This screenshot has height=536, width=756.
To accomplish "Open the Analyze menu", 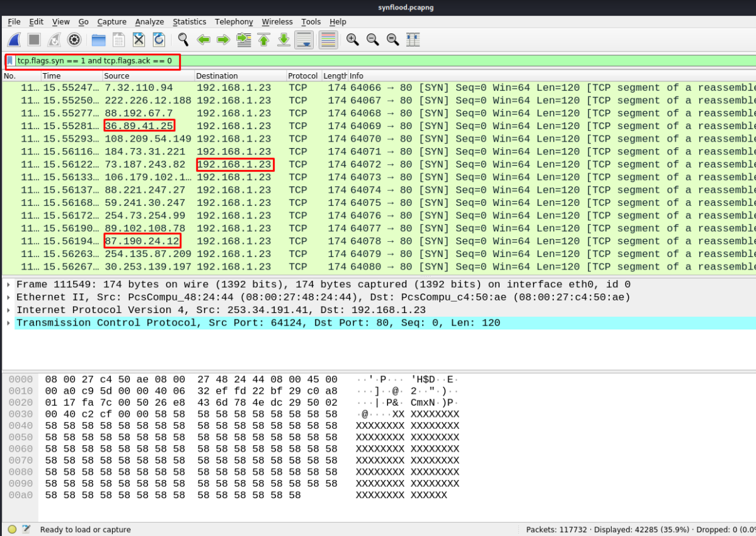I will coord(149,22).
